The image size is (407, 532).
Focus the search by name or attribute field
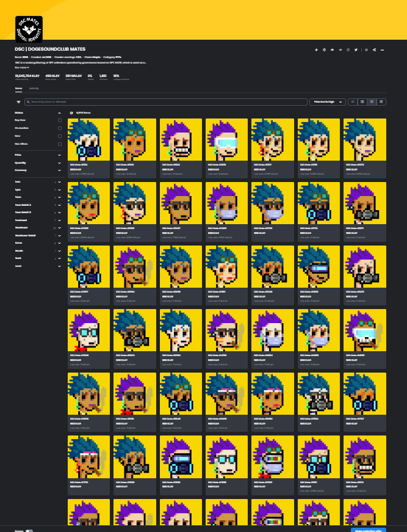click(x=166, y=102)
